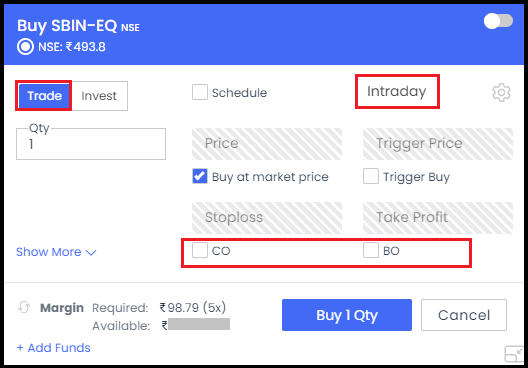Click the Buy 1 Qty button
The image size is (528, 368).
(347, 315)
